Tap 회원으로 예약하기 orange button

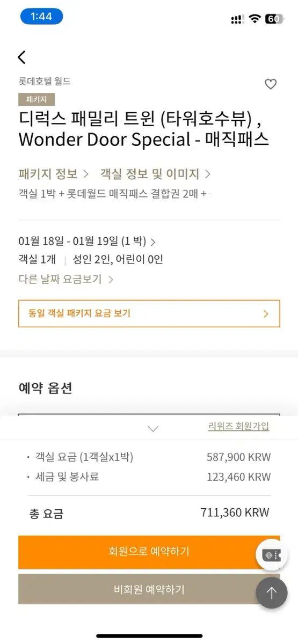click(x=149, y=552)
